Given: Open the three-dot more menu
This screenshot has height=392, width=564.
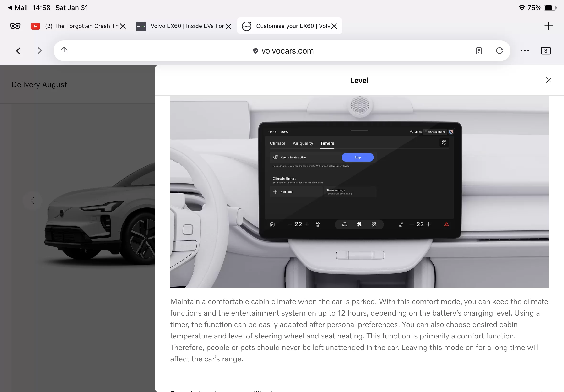Looking at the screenshot, I should [525, 51].
